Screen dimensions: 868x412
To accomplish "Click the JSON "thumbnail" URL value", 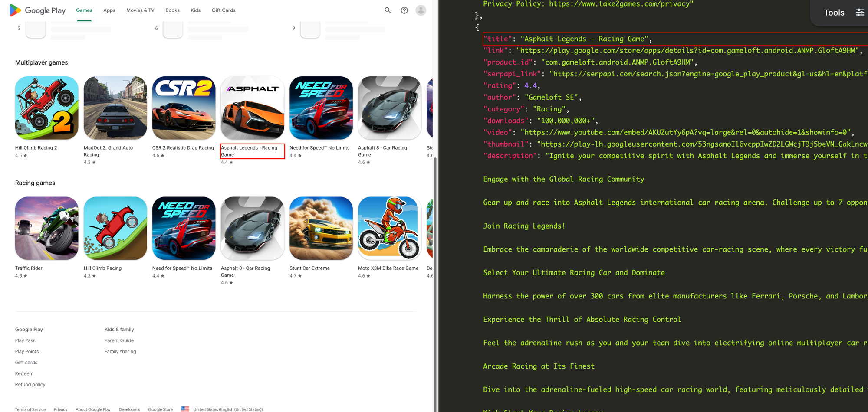I will coord(702,144).
